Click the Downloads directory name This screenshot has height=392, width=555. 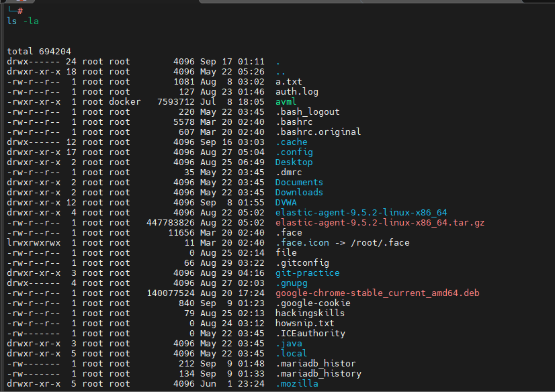pos(299,193)
